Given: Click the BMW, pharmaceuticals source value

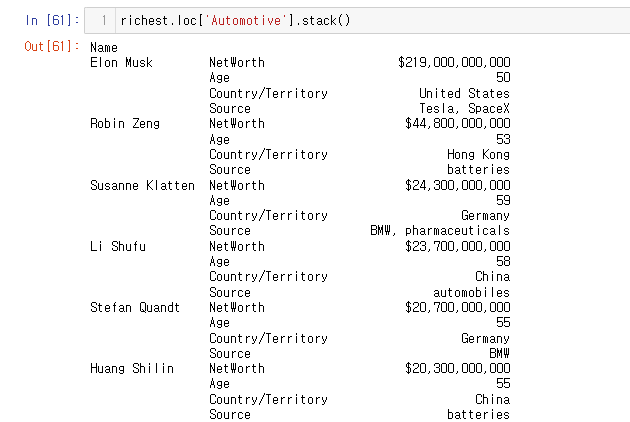Looking at the screenshot, I should pyautogui.click(x=440, y=231).
